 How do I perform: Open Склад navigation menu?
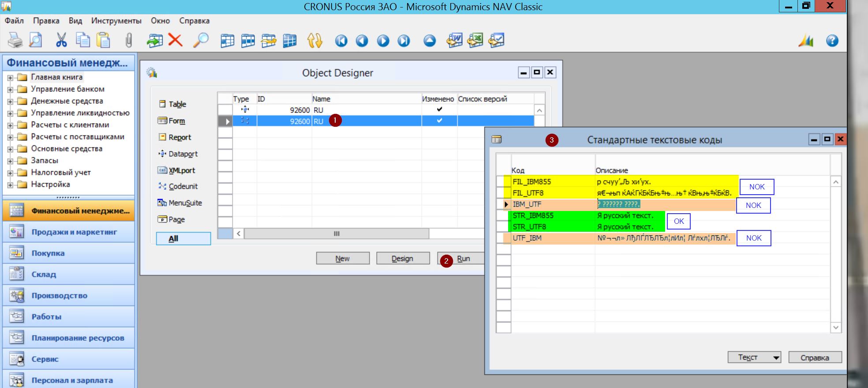point(68,274)
